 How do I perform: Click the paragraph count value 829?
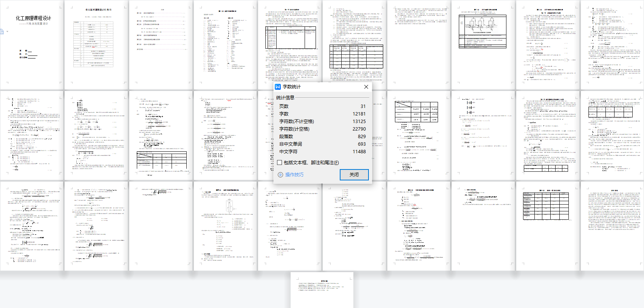point(362,137)
